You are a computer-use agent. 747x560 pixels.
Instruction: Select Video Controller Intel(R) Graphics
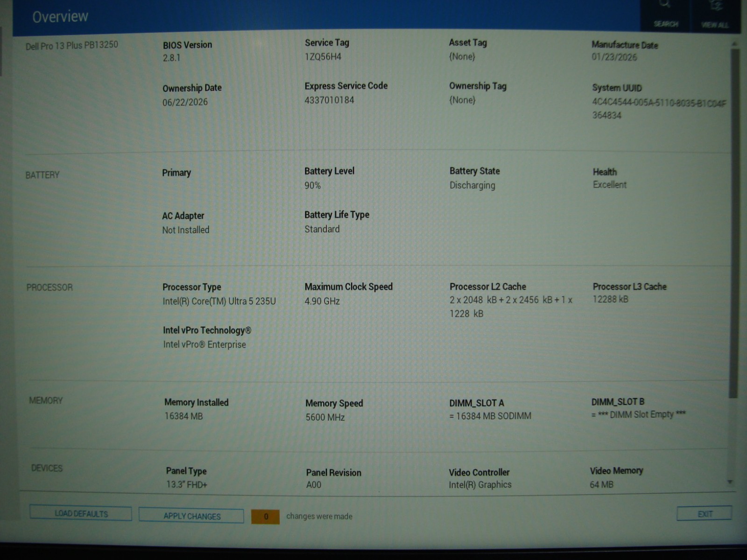480,485
